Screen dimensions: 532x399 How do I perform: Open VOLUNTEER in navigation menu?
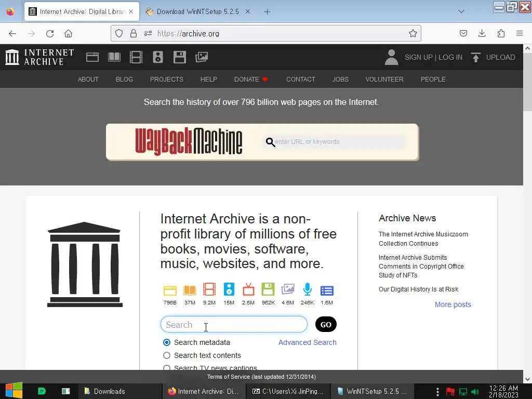384,79
